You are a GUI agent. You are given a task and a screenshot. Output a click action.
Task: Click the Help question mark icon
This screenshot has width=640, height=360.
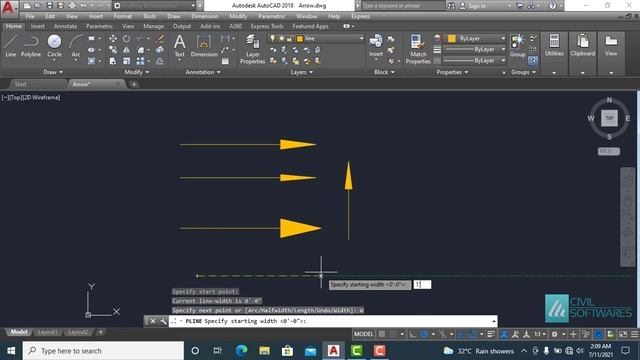pyautogui.click(x=552, y=6)
